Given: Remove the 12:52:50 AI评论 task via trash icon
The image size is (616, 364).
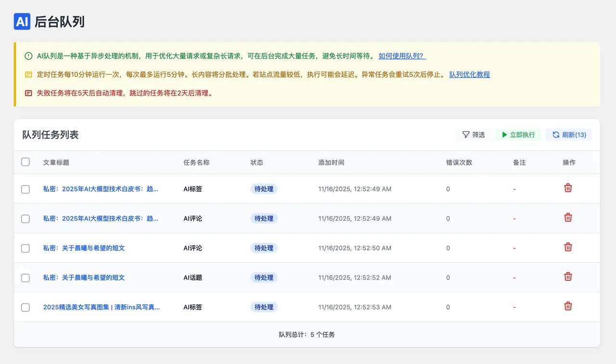Looking at the screenshot, I should (x=568, y=248).
